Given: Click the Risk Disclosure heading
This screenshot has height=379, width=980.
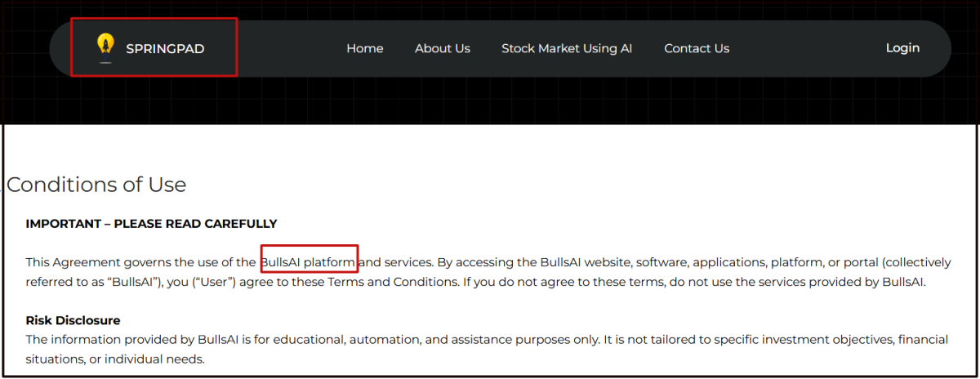Looking at the screenshot, I should point(73,320).
